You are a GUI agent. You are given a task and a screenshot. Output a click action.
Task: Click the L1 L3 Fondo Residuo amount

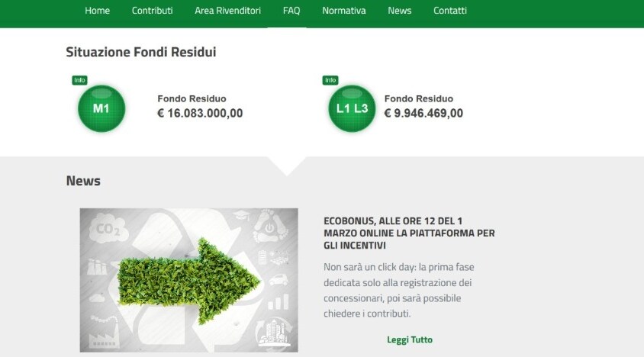pos(423,114)
